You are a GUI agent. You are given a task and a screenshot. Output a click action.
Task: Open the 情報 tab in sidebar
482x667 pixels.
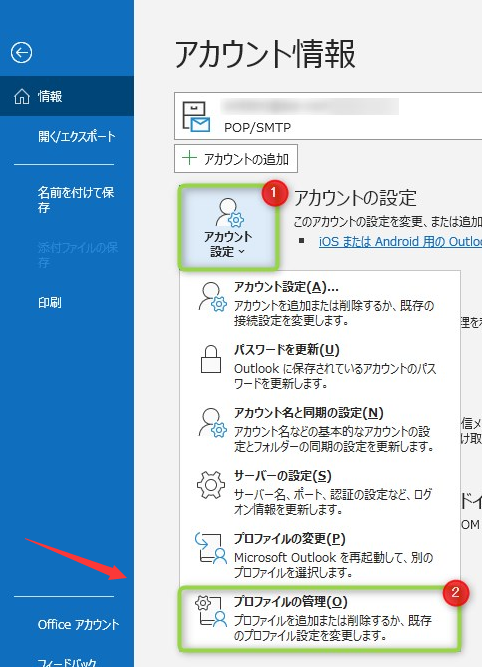(67, 96)
